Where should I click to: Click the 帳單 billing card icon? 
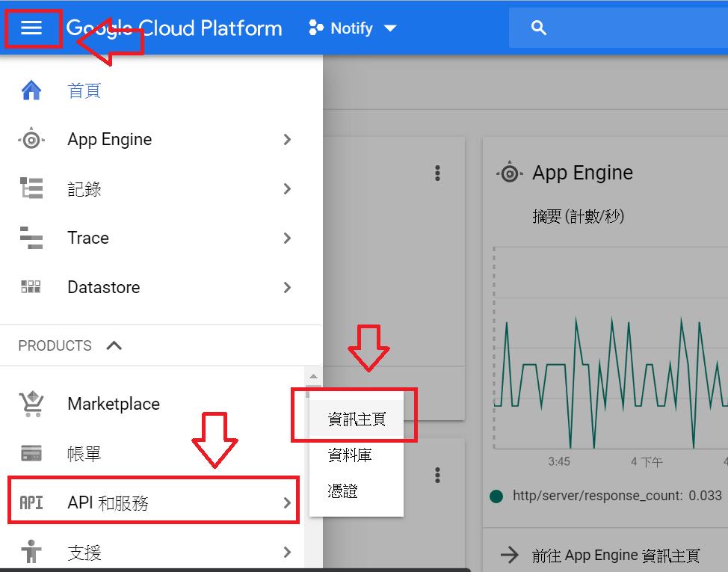31,453
